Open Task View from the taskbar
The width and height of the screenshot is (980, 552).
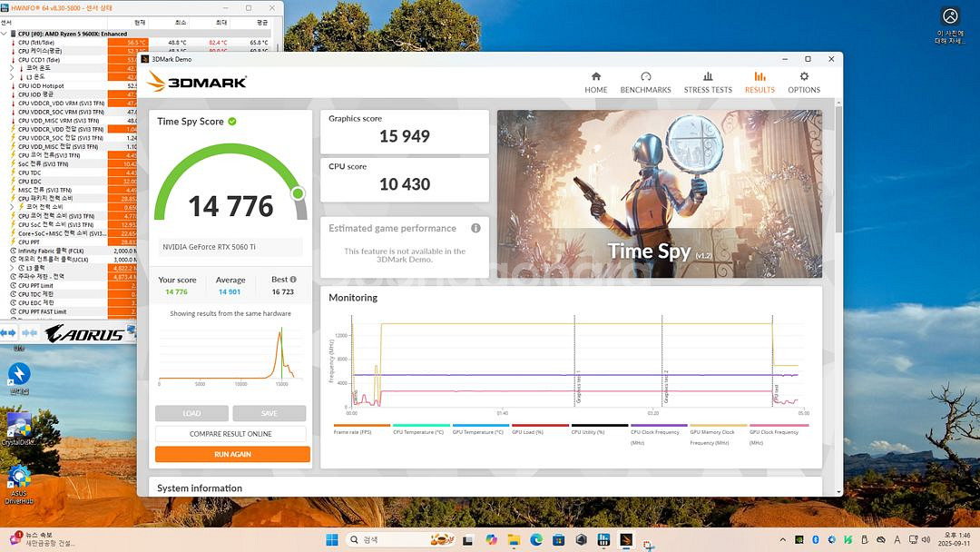pos(467,539)
